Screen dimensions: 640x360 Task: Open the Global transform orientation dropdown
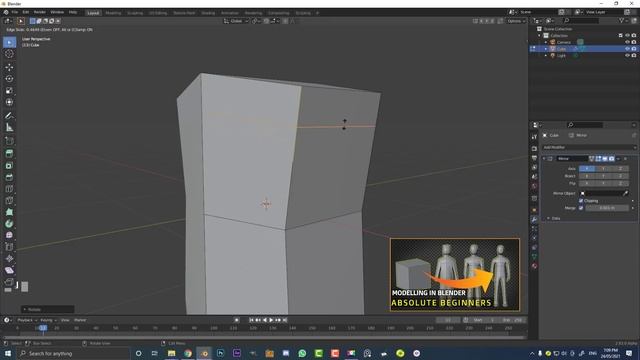click(236, 21)
